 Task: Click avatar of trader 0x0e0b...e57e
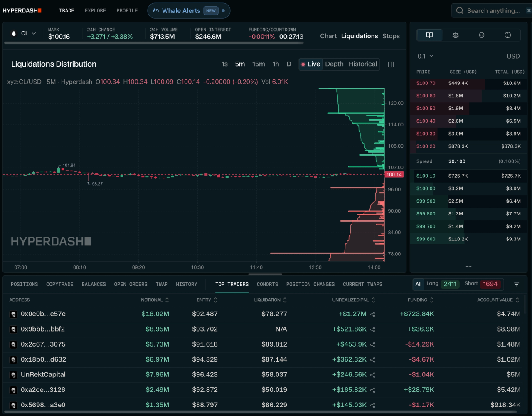tap(13, 314)
